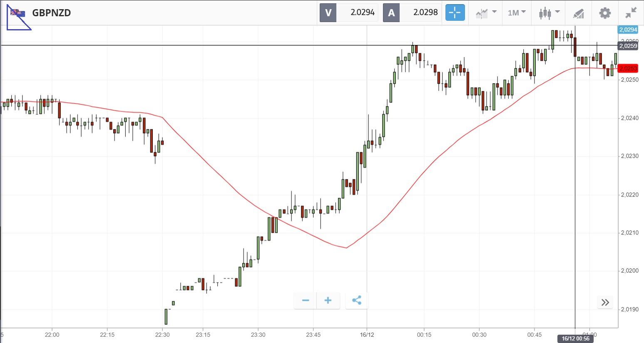Click the collapse chart arrows icon
Viewport: 644px width, 343px height.
point(631,13)
